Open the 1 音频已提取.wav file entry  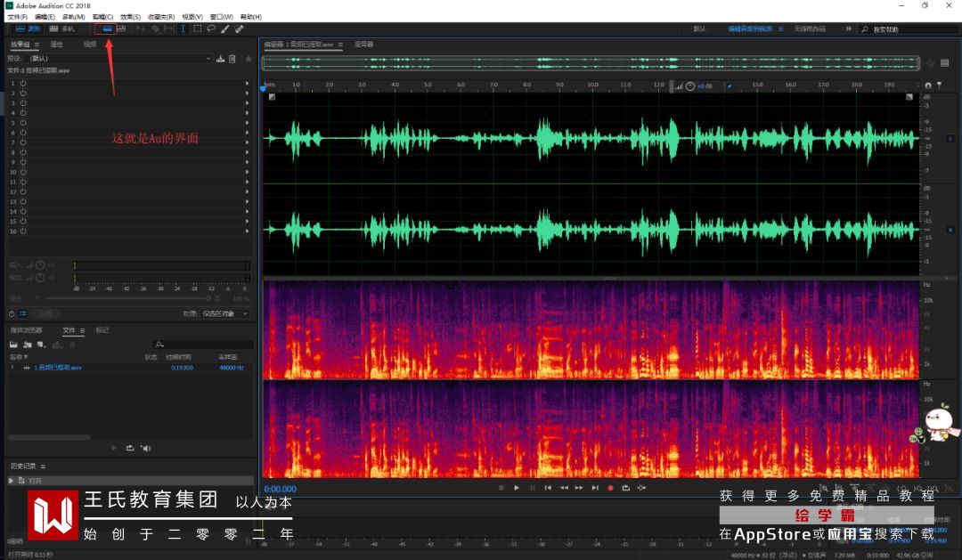point(58,367)
